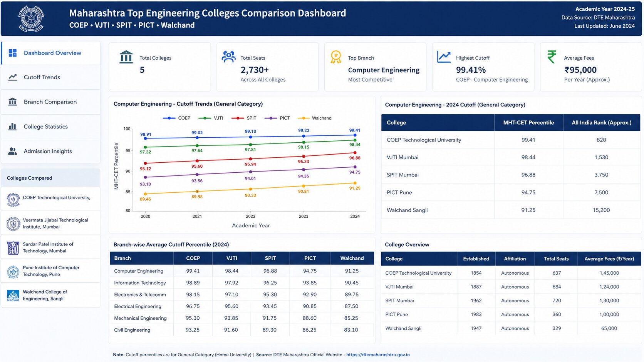Click the Veermata Jijabai Technological Institute logo
Viewport: 644px width, 362px height.
tap(13, 224)
